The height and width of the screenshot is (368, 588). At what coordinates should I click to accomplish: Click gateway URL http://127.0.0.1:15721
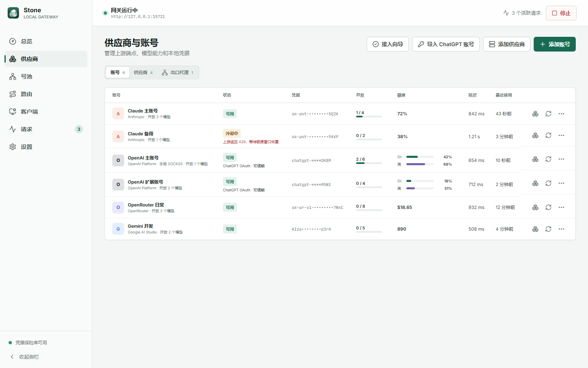138,17
